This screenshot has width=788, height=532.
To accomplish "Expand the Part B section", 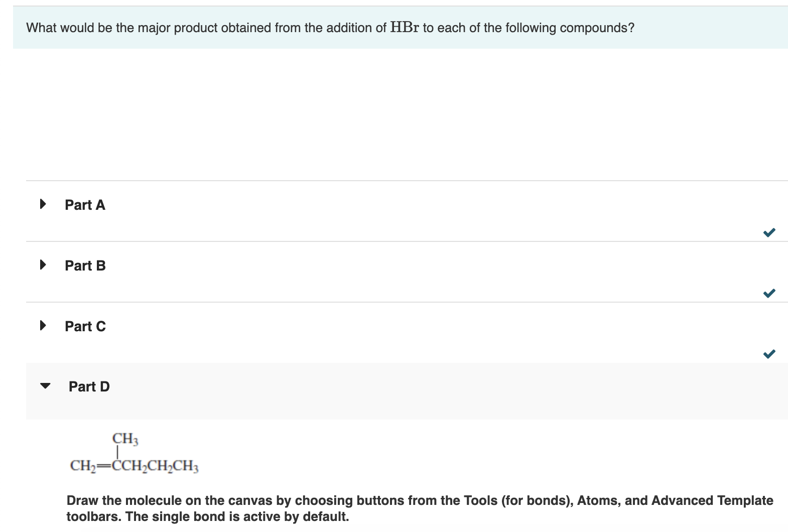I will click(x=43, y=264).
